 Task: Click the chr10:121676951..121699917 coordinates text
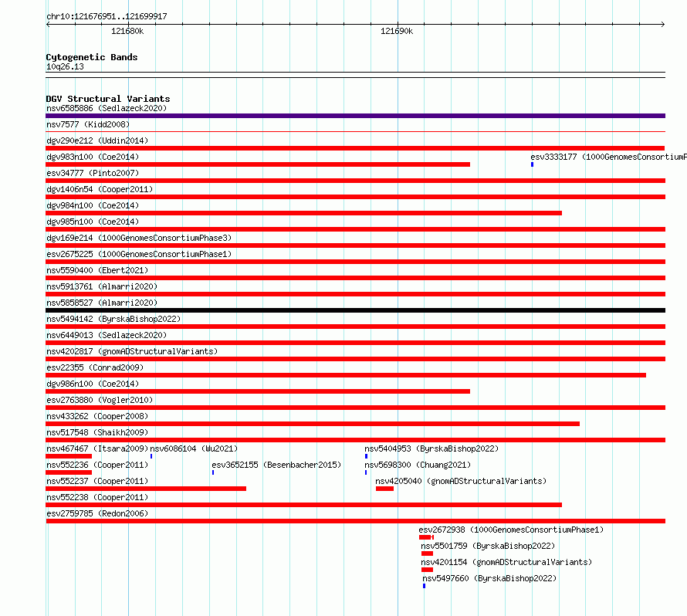[x=107, y=17]
